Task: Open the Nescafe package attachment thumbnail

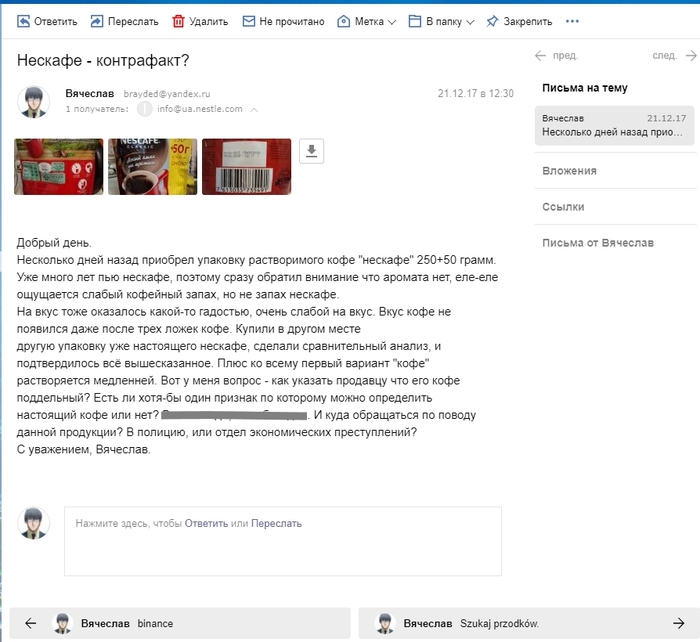Action: pyautogui.click(x=152, y=165)
